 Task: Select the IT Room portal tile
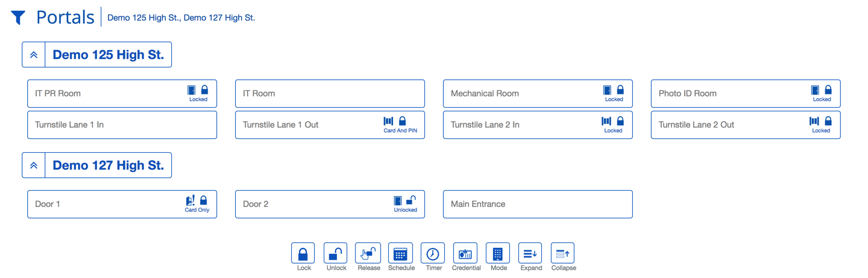pyautogui.click(x=330, y=94)
